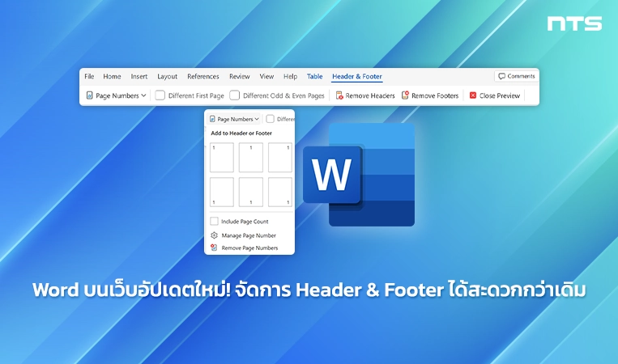Expand the ribbon Page Numbers dropdown arrow
This screenshot has width=618, height=364.
143,95
